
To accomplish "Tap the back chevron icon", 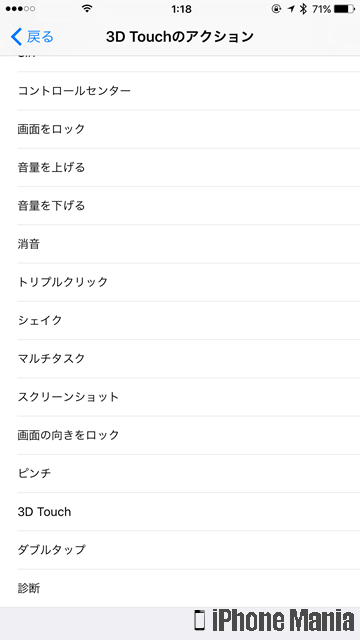I will point(16,37).
